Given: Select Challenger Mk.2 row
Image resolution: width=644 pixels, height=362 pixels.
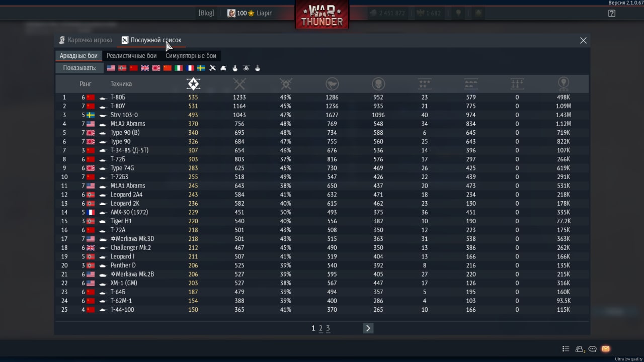Looking at the screenshot, I should (322, 247).
